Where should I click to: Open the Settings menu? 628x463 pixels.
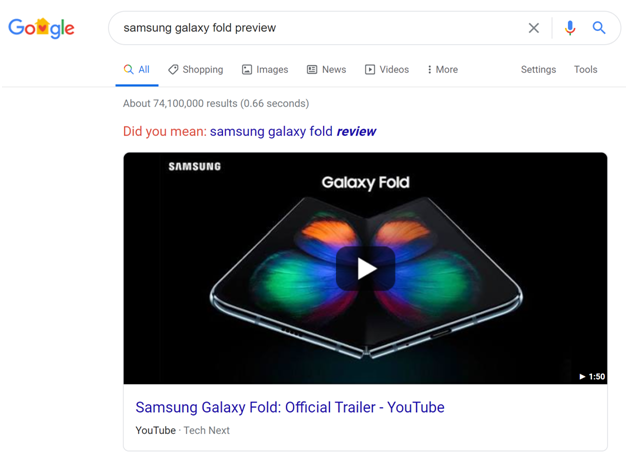point(538,70)
